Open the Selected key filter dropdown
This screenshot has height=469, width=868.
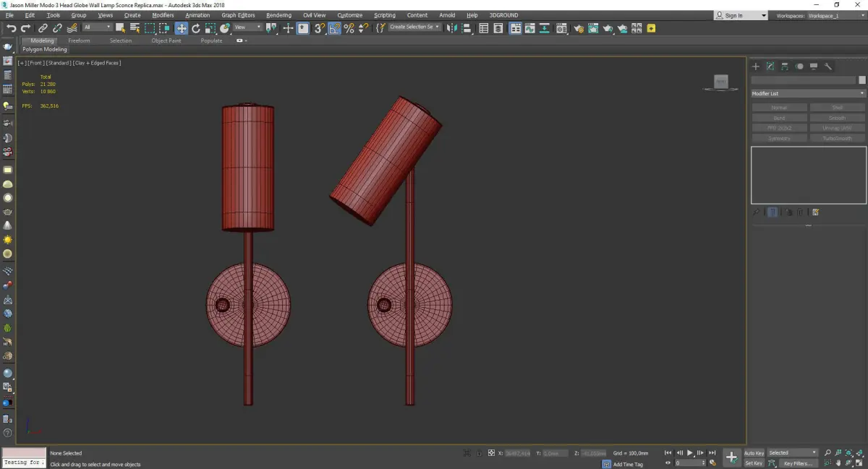793,452
